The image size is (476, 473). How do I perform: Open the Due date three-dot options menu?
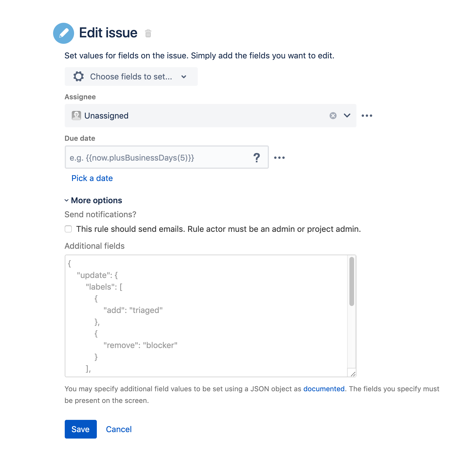click(x=279, y=158)
